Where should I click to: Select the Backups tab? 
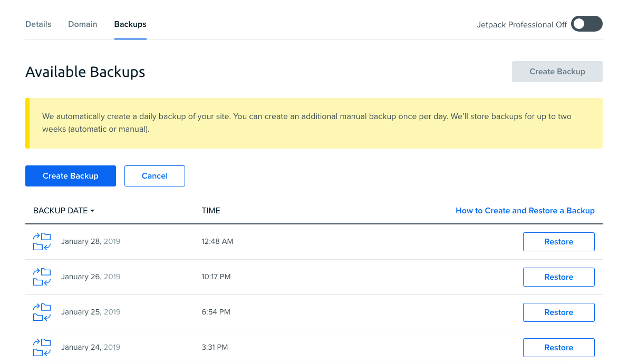coord(130,24)
